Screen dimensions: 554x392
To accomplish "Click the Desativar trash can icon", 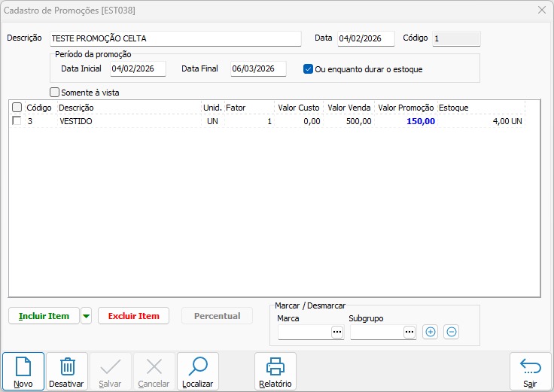I will click(x=67, y=367).
